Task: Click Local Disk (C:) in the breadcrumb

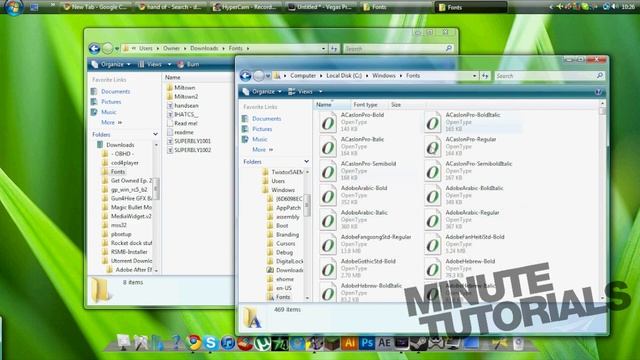Action: point(344,76)
